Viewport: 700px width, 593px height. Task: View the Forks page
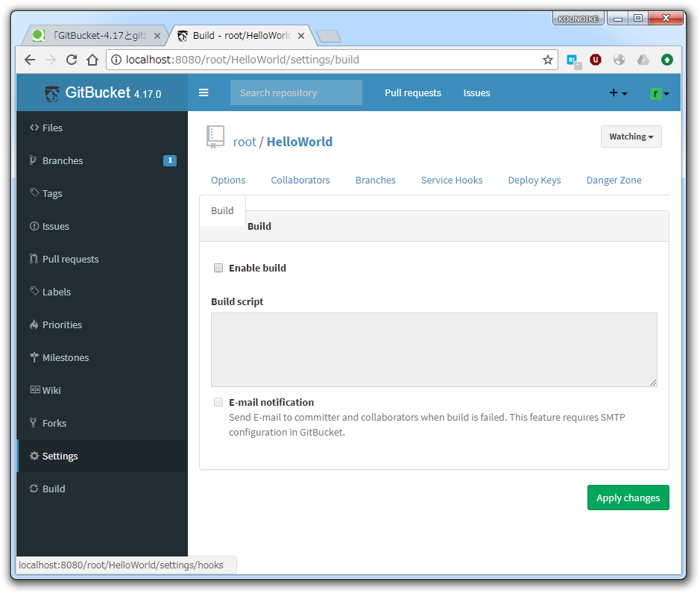(x=54, y=423)
